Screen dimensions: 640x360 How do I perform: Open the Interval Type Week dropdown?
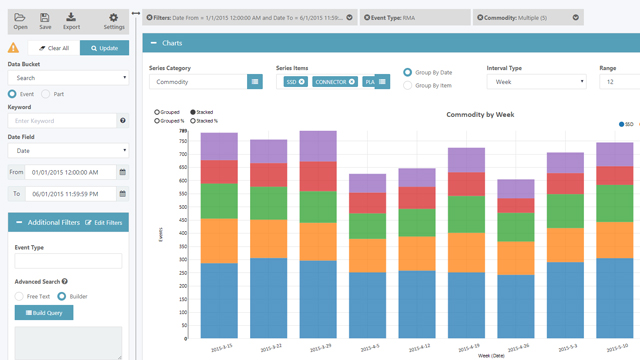536,82
